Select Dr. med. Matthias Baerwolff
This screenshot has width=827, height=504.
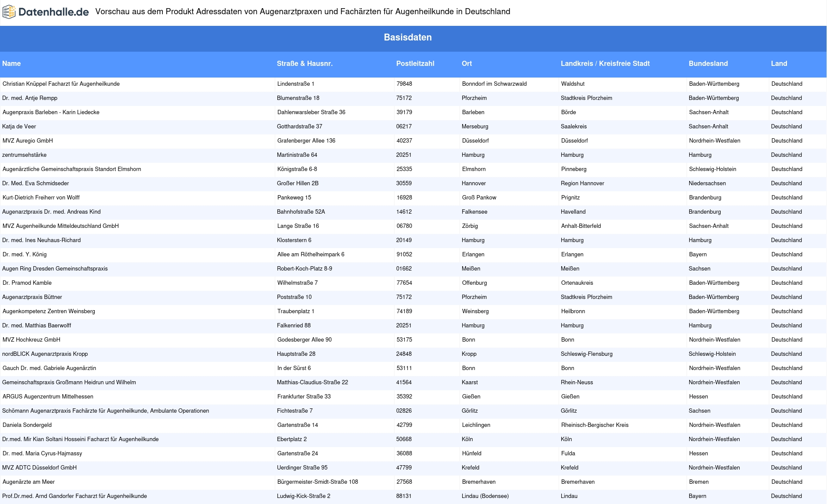tap(37, 326)
